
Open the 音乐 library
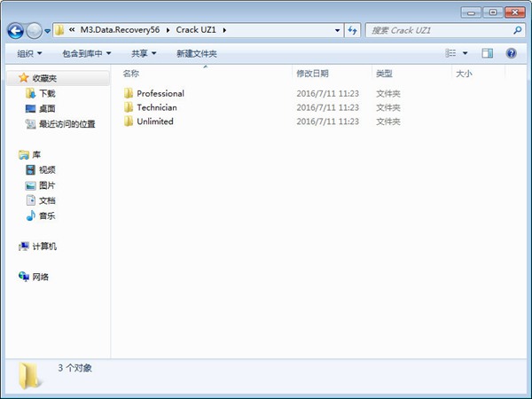(x=47, y=215)
